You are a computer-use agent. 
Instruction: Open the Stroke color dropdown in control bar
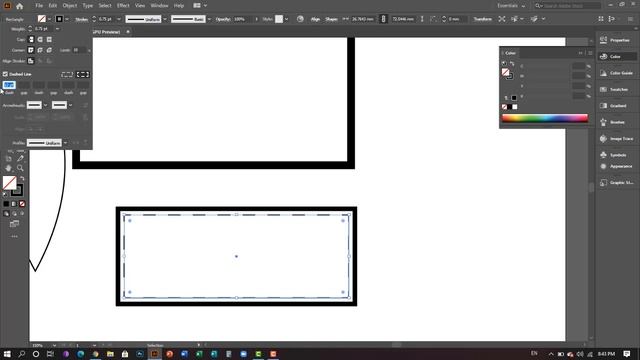pos(67,19)
